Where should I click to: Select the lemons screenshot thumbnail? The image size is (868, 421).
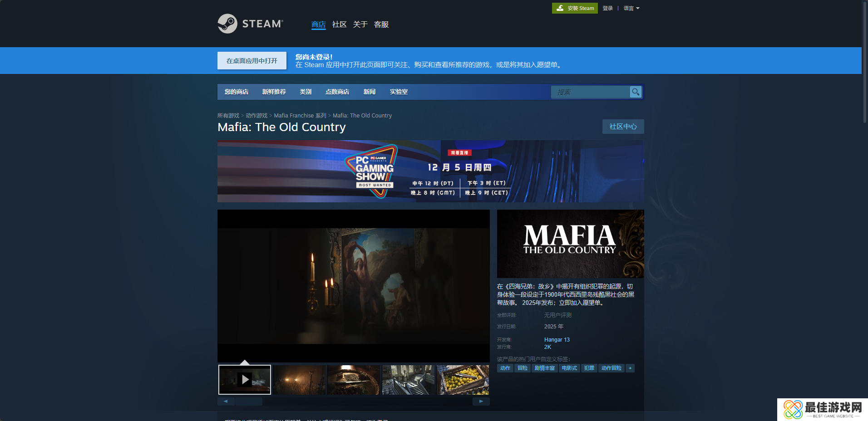[x=463, y=380]
